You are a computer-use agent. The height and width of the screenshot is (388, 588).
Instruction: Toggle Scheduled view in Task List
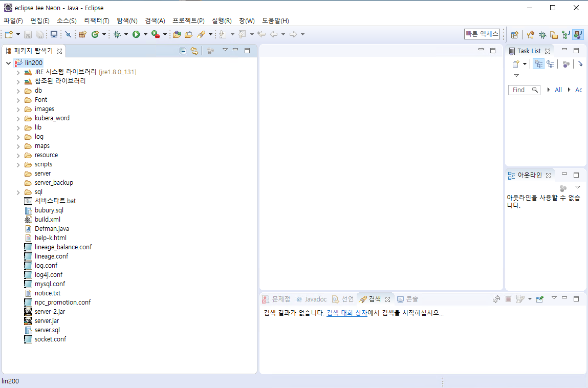click(x=550, y=64)
